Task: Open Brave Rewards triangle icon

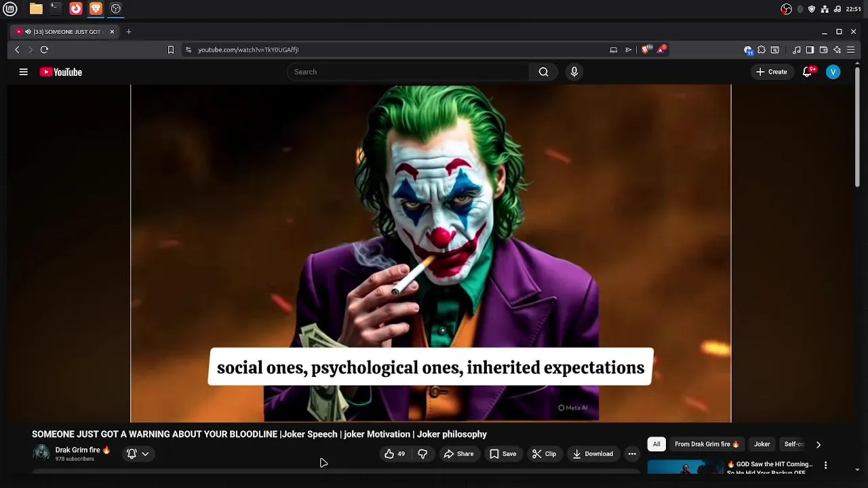Action: (x=661, y=49)
